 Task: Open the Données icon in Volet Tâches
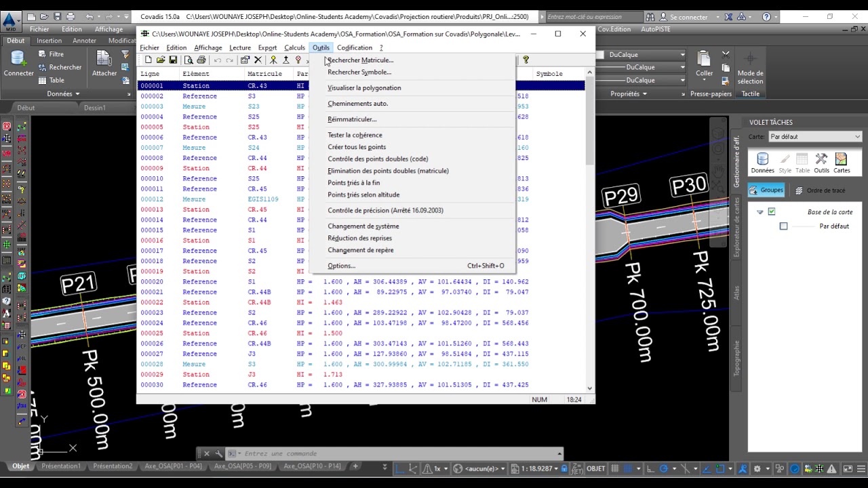(x=762, y=163)
